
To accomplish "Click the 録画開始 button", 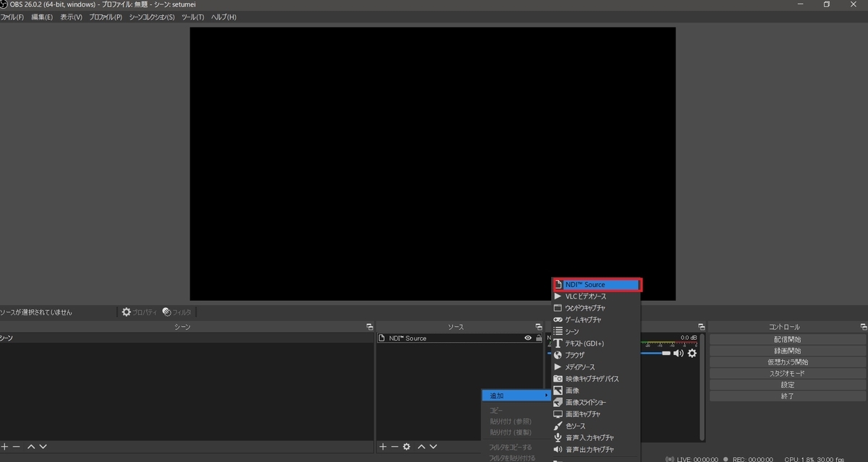I will pyautogui.click(x=788, y=351).
